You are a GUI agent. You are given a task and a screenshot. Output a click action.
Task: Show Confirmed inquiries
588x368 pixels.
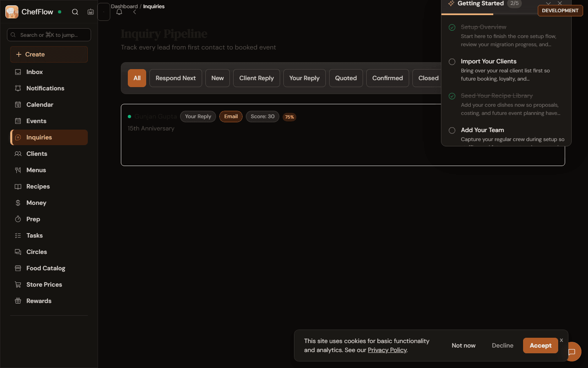coord(388,78)
